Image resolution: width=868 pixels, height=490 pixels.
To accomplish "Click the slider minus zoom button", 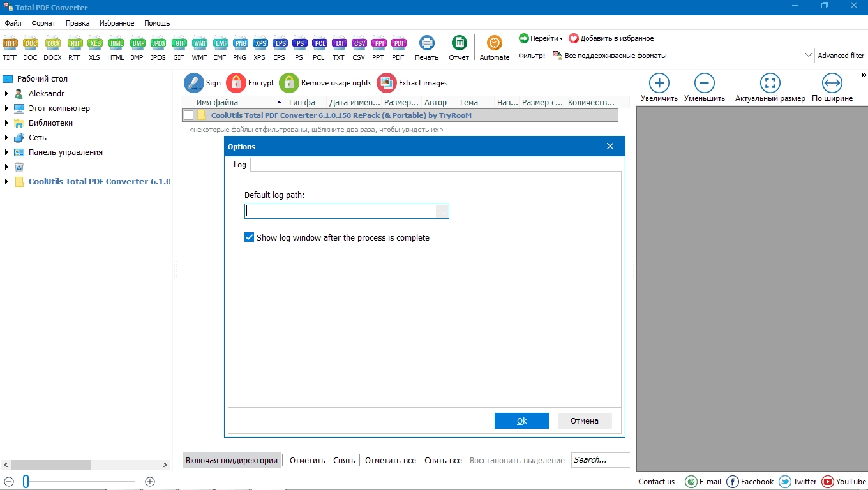I will [x=9, y=482].
